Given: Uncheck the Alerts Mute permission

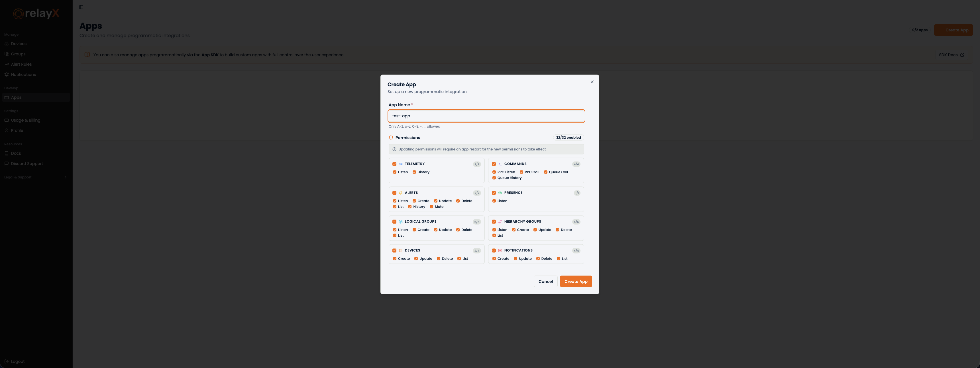Looking at the screenshot, I should click(431, 207).
